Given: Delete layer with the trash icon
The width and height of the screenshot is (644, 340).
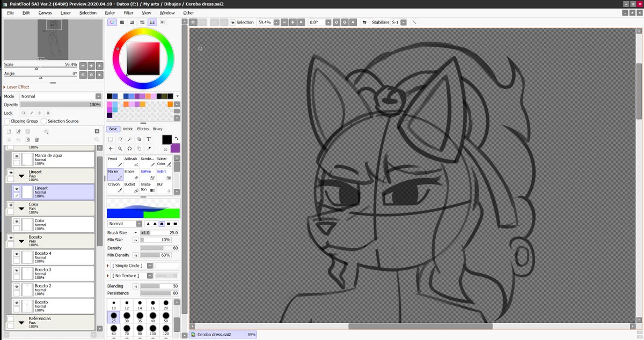Looking at the screenshot, I should point(36,139).
